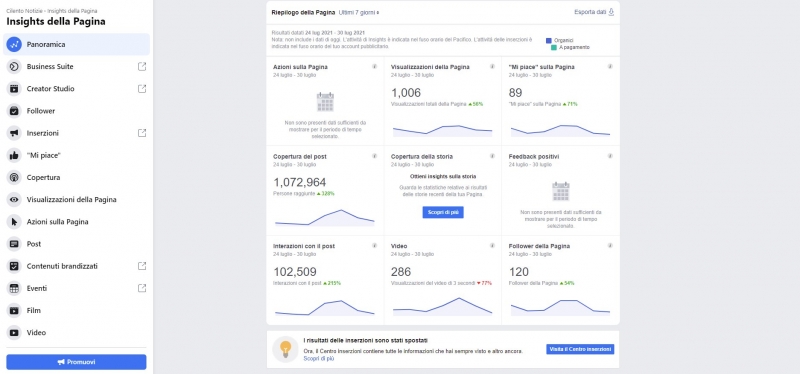800x374 pixels.
Task: Click the Creator Studio sidebar icon
Action: (14, 89)
